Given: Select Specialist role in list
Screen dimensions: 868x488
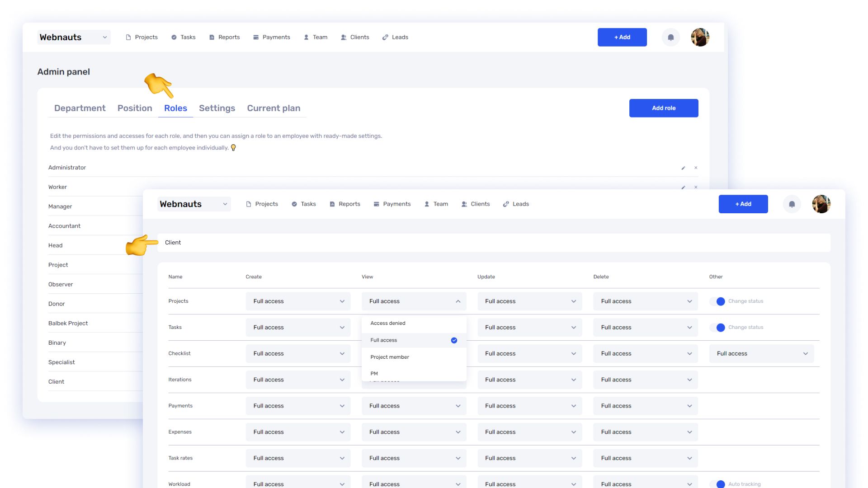Looking at the screenshot, I should tap(61, 362).
